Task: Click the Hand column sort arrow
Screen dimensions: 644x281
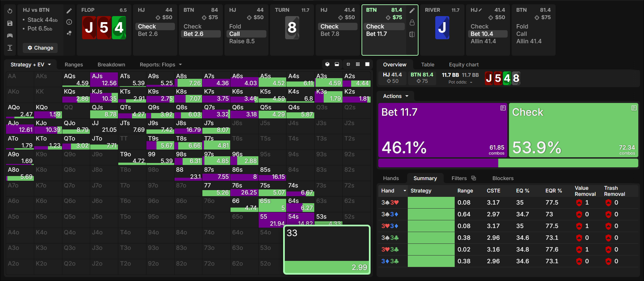Action: [405, 191]
